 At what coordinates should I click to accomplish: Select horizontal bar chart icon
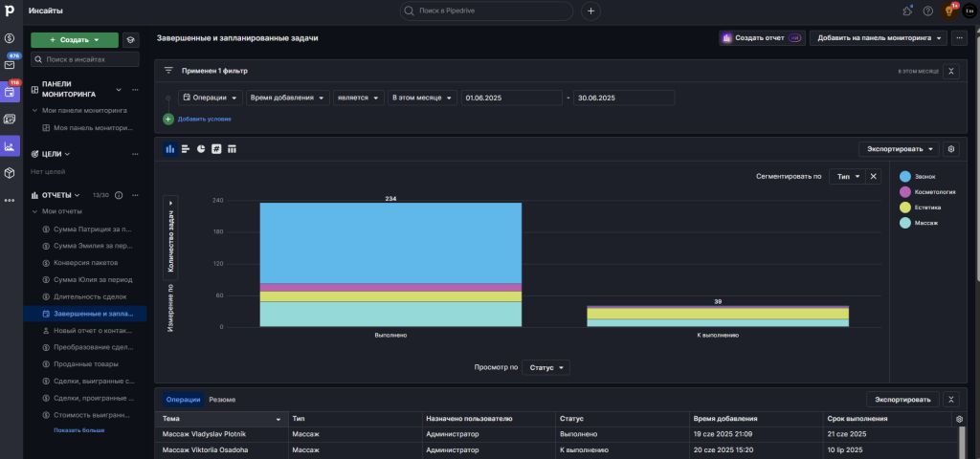point(186,148)
